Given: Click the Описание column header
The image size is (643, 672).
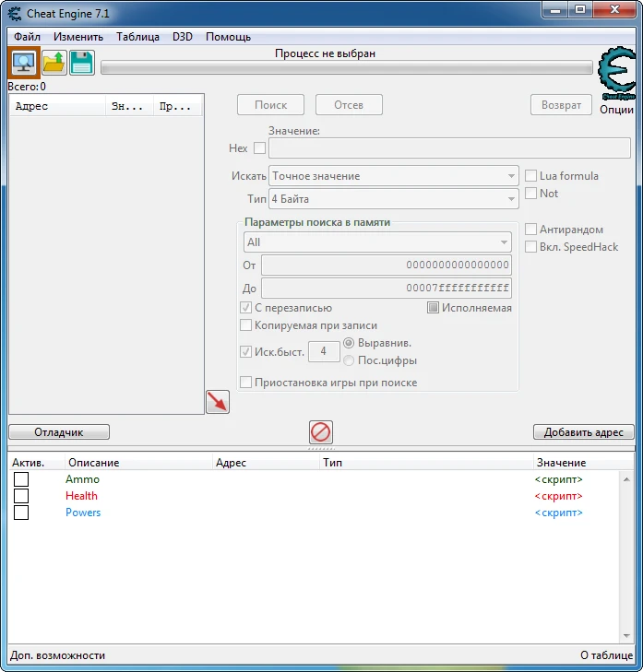Looking at the screenshot, I should click(138, 463).
